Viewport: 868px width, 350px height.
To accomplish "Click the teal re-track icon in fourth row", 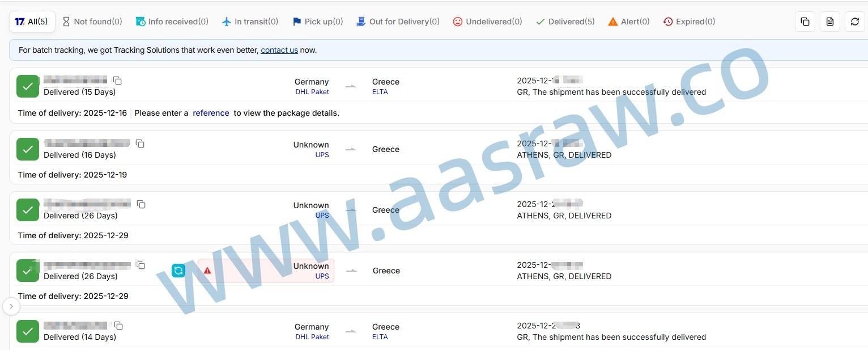I will point(178,271).
